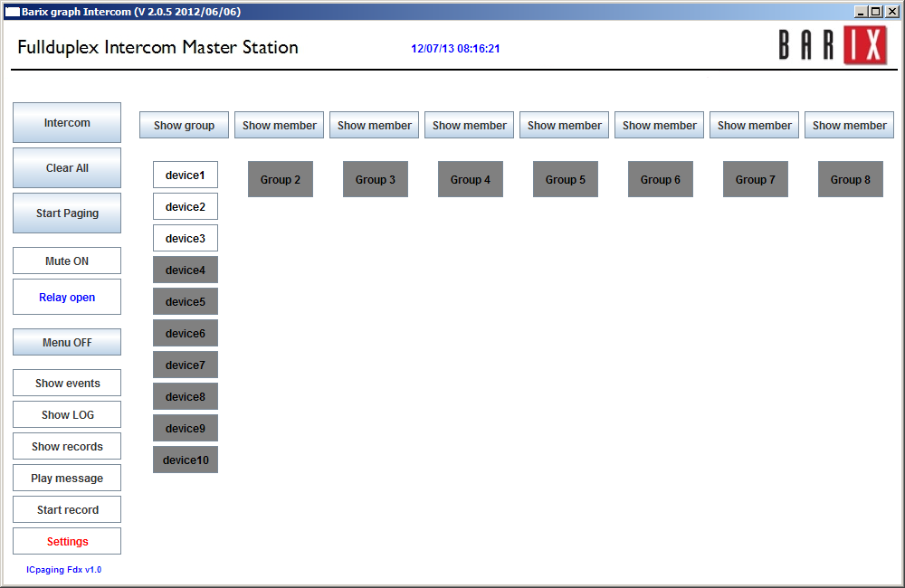Click the Barix window title bar icon
Image resolution: width=905 pixels, height=588 pixels.
pyautogui.click(x=12, y=12)
